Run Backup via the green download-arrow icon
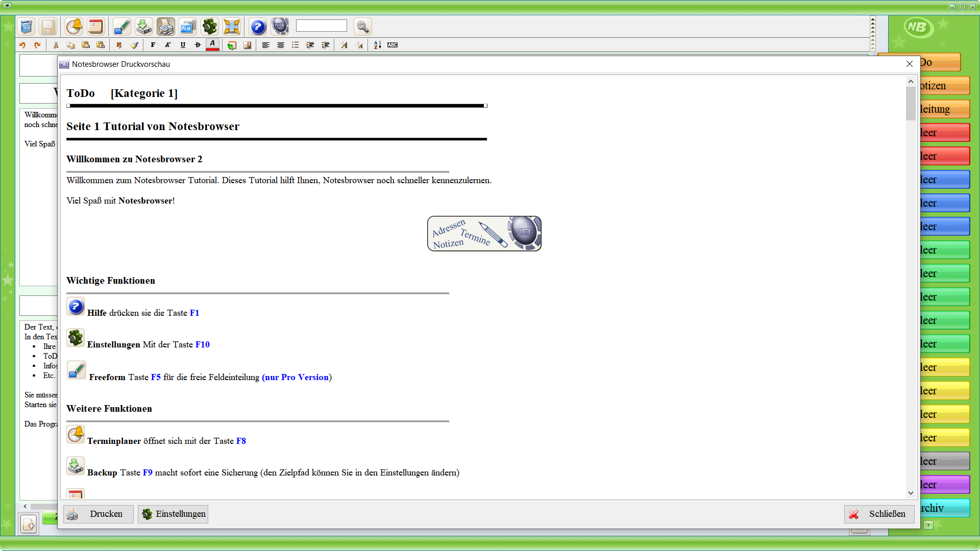The height and width of the screenshot is (551, 980). click(144, 27)
